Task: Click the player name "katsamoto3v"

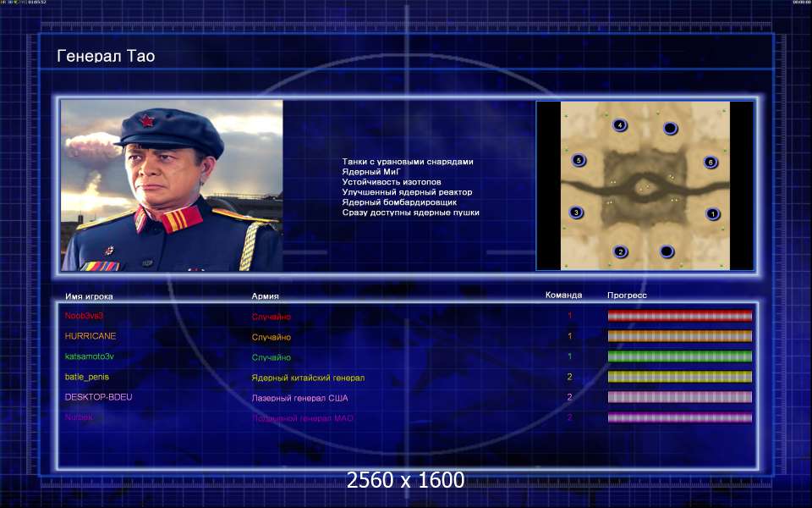Action: pyautogui.click(x=89, y=356)
